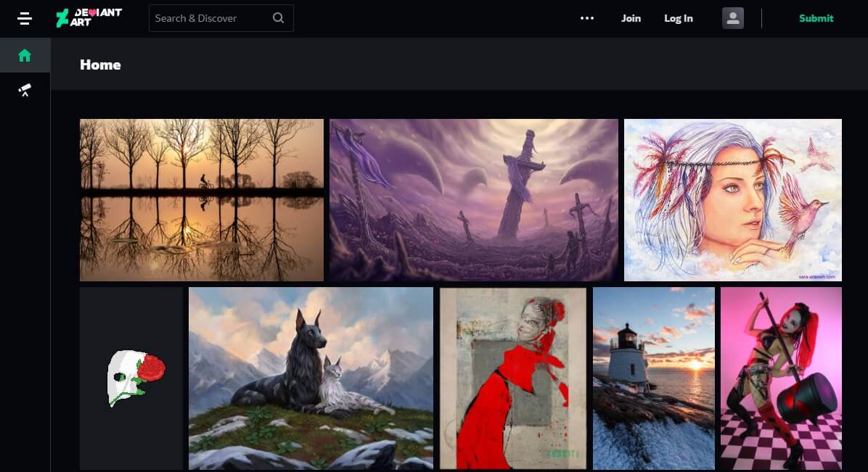View the lighthouse sunset photo
This screenshot has height=472, width=868.
pos(652,378)
